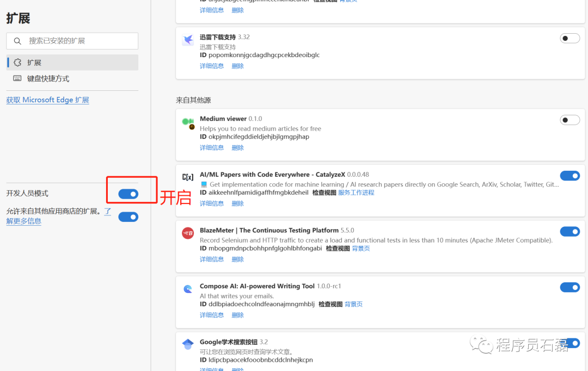
Task: Open 详细信息 for CatalyzeX extension
Action: pyautogui.click(x=211, y=203)
